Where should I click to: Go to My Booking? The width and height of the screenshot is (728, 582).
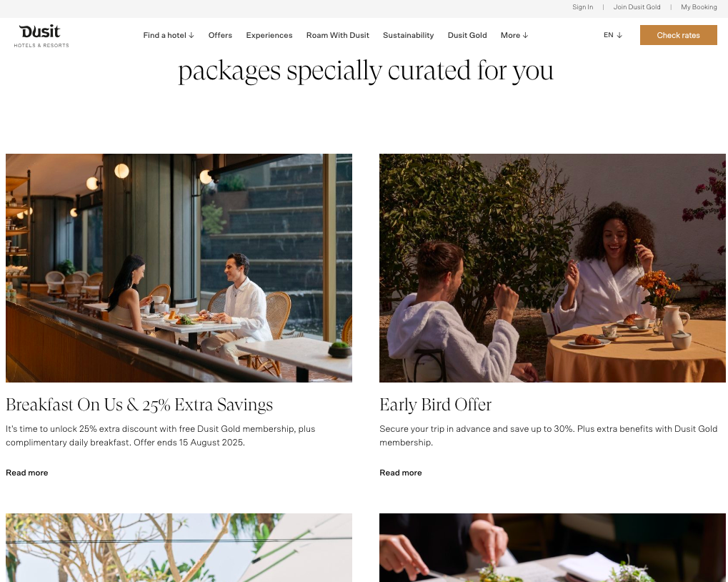coord(699,7)
